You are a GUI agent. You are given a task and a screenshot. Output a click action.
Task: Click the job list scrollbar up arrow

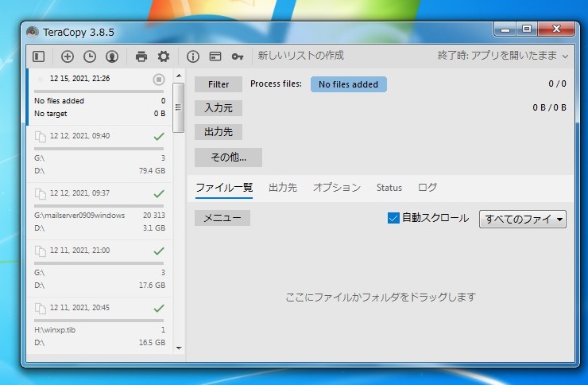pyautogui.click(x=179, y=76)
